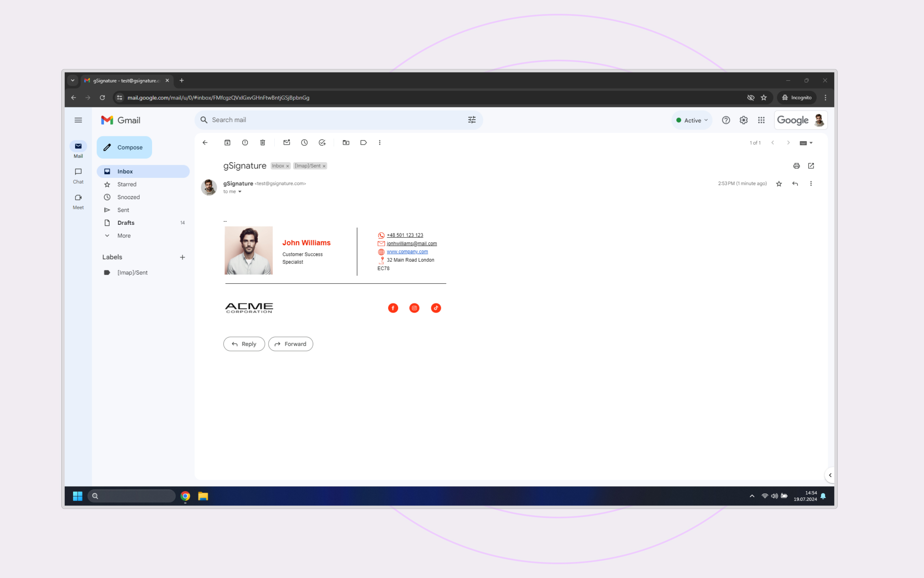This screenshot has height=578, width=924.
Task: Open the Google apps grid
Action: pos(761,120)
